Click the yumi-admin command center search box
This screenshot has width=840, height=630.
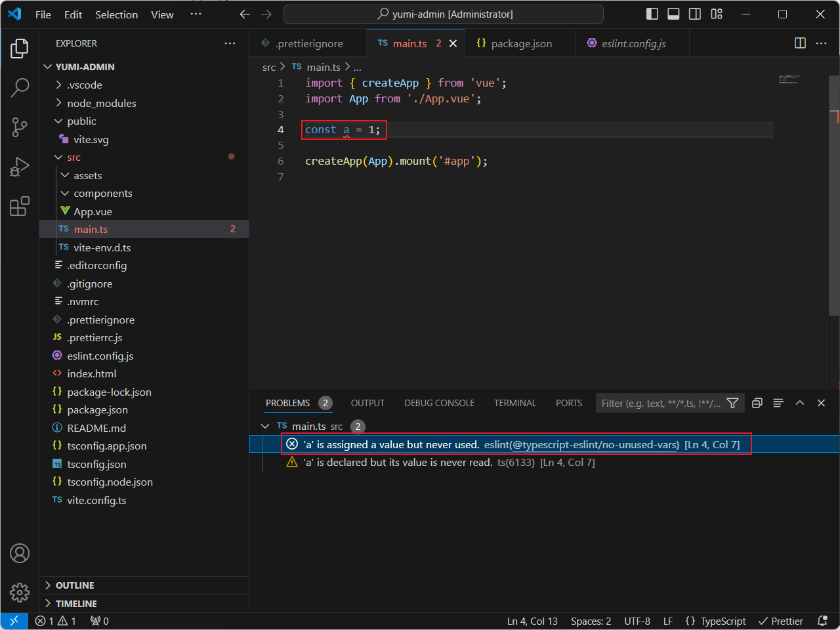(444, 14)
